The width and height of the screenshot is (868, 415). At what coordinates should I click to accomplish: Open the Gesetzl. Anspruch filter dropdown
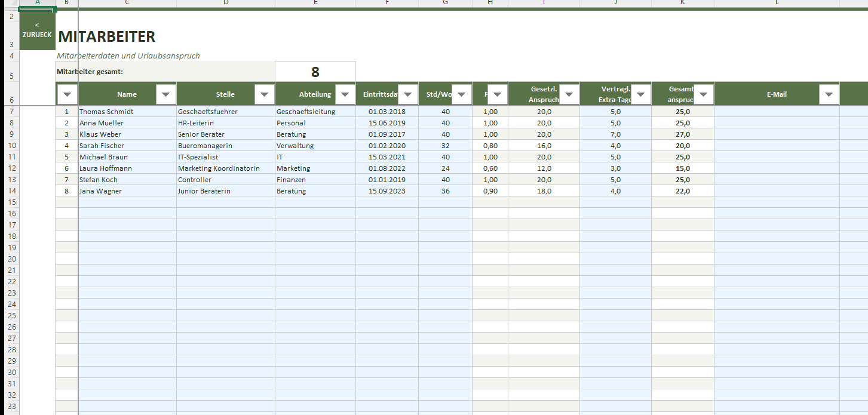pyautogui.click(x=569, y=94)
